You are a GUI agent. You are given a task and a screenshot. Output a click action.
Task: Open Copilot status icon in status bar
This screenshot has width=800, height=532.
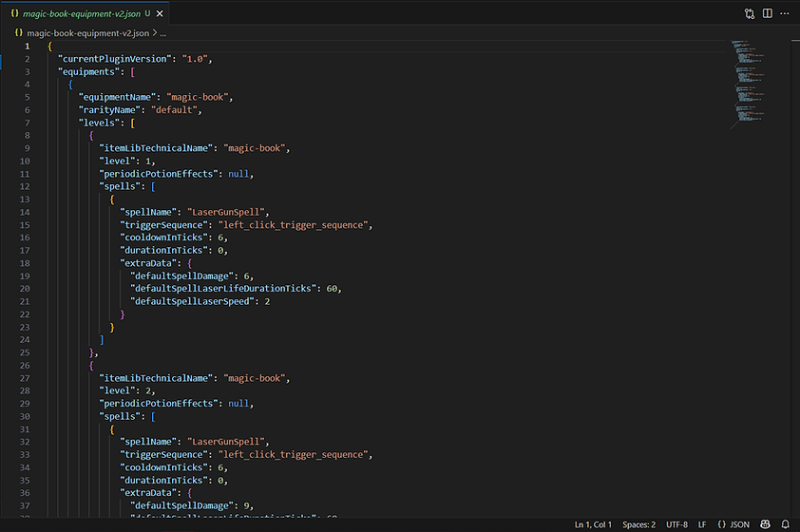[x=768, y=524]
